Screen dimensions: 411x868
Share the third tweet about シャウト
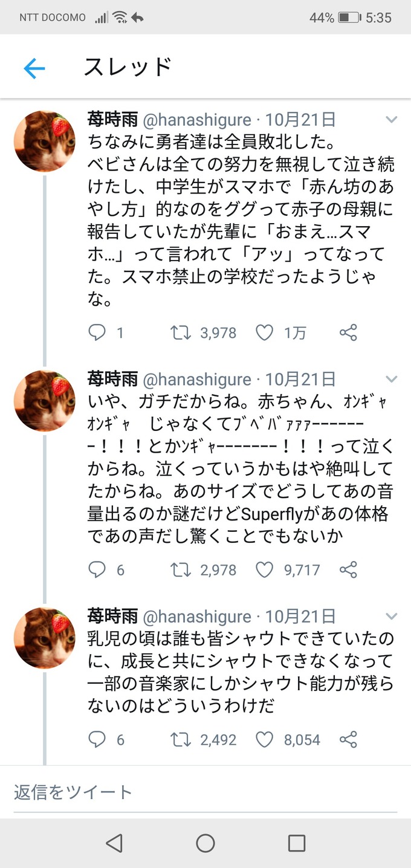click(348, 739)
